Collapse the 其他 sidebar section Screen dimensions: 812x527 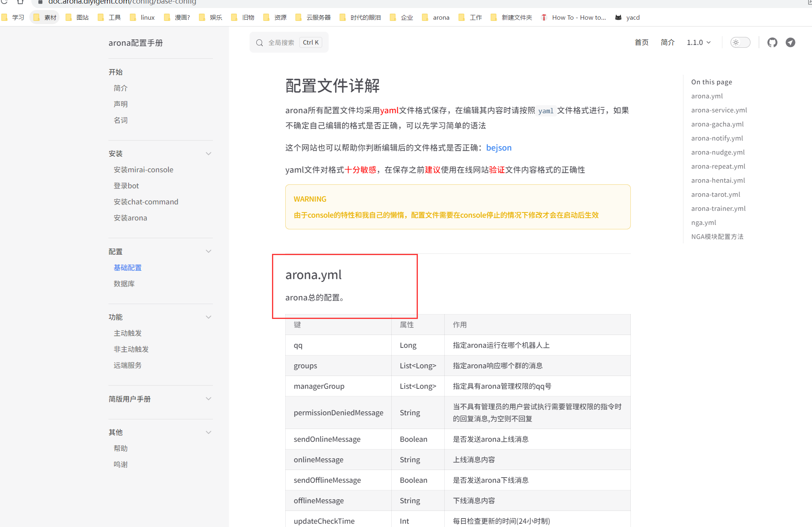(x=208, y=432)
